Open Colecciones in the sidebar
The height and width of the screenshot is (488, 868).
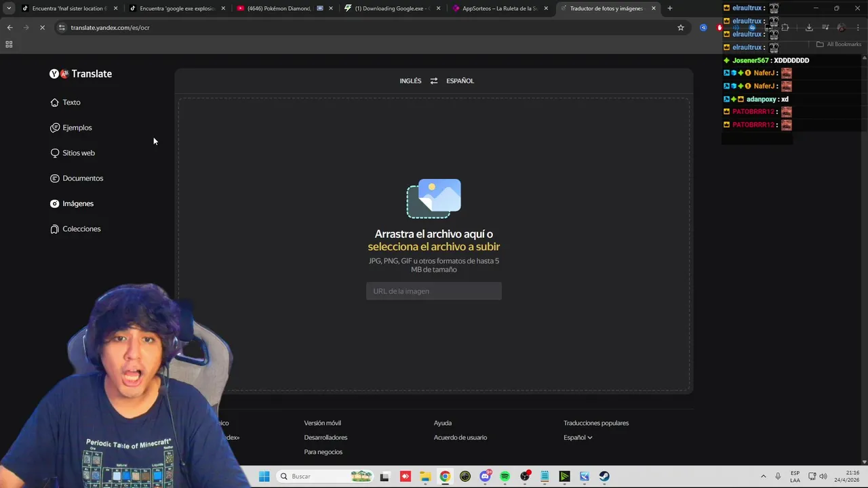click(75, 229)
